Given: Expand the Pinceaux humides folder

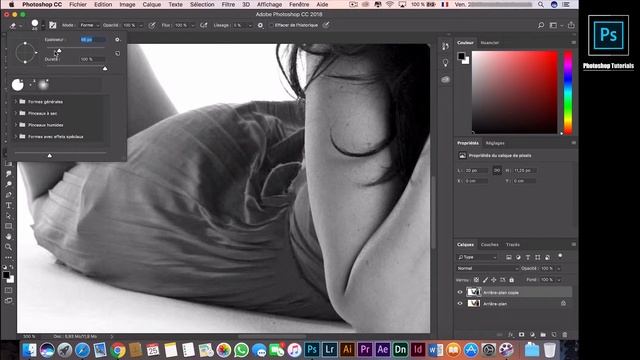Looking at the screenshot, I should (16, 125).
